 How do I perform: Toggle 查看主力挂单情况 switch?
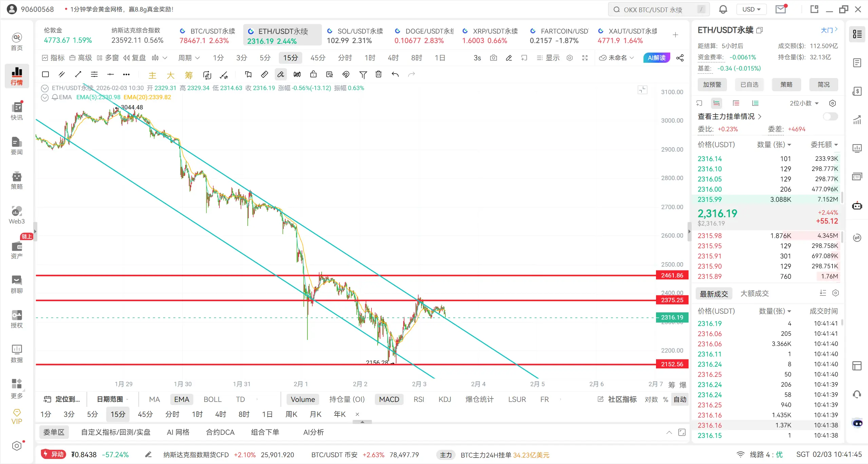point(830,116)
